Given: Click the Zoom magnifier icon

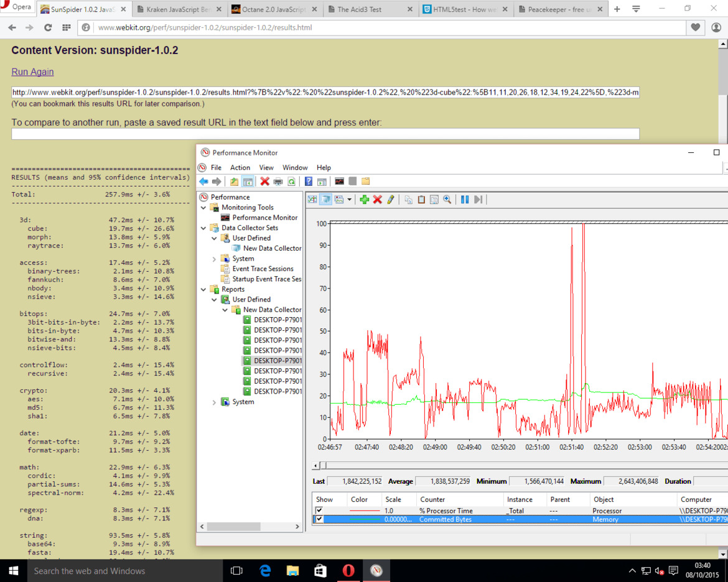Looking at the screenshot, I should (447, 200).
